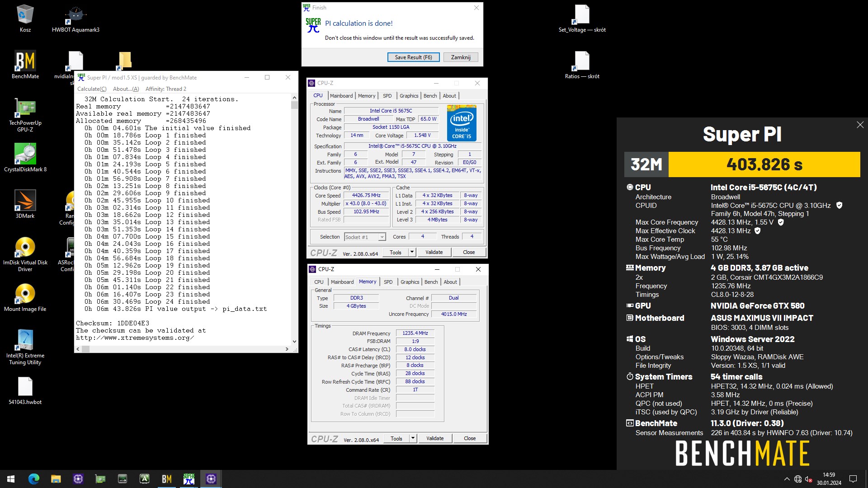
Task: Open the Kosz recycle bin icon
Action: (25, 19)
